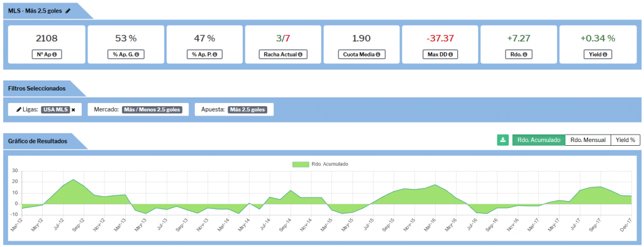
Task: Click the Cuota Media info label
Action: [x=362, y=55]
